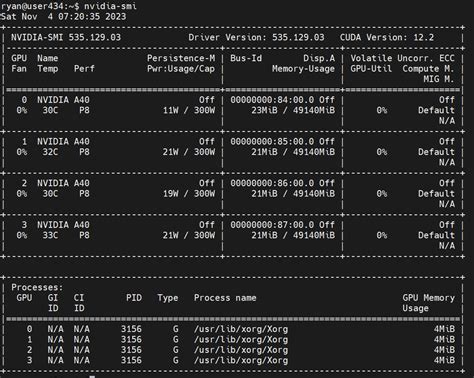Click the 19W / 300W power reading
Viewport: 474px width, 378px height.
[189, 194]
